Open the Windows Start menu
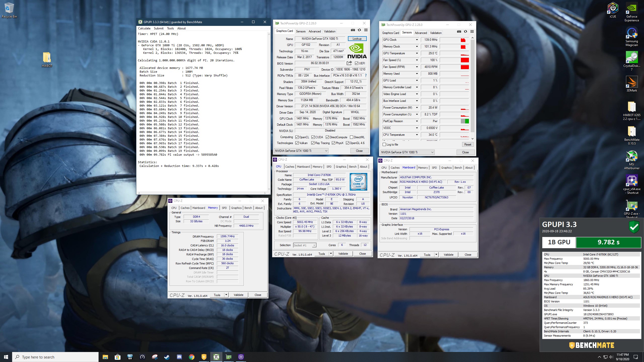 tap(6, 357)
